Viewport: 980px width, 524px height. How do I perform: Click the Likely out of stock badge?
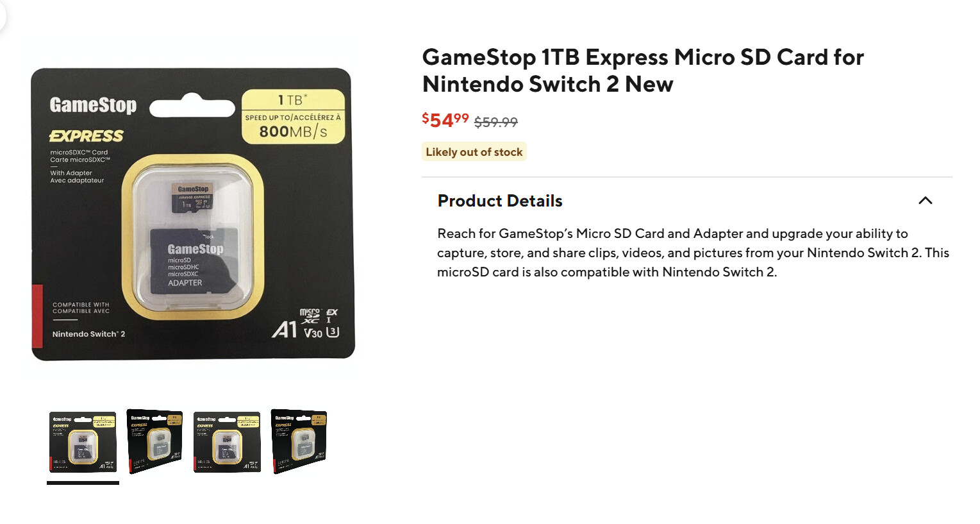pyautogui.click(x=474, y=152)
